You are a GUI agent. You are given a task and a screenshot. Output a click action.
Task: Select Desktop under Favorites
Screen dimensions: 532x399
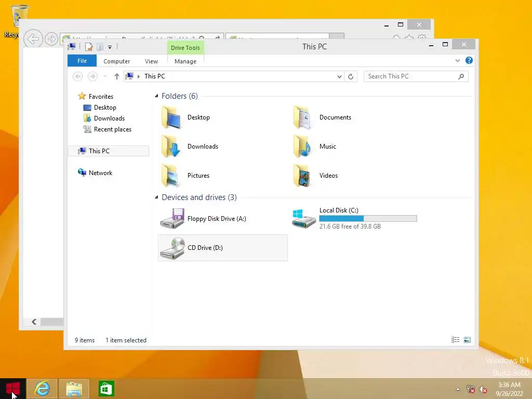105,108
